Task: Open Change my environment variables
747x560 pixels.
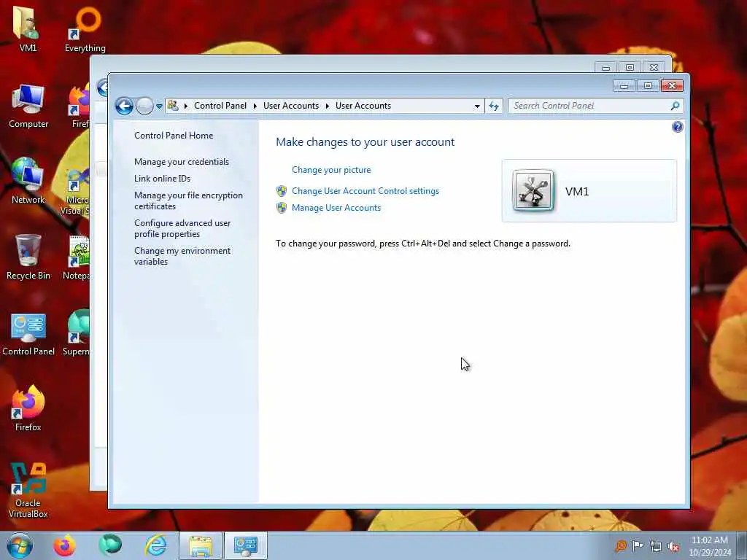Action: pyautogui.click(x=182, y=256)
